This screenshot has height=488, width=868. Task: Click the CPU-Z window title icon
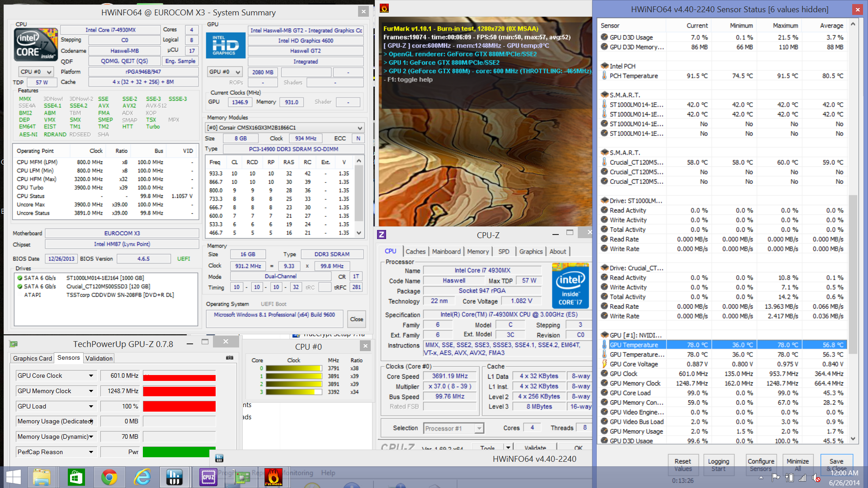pos(382,235)
